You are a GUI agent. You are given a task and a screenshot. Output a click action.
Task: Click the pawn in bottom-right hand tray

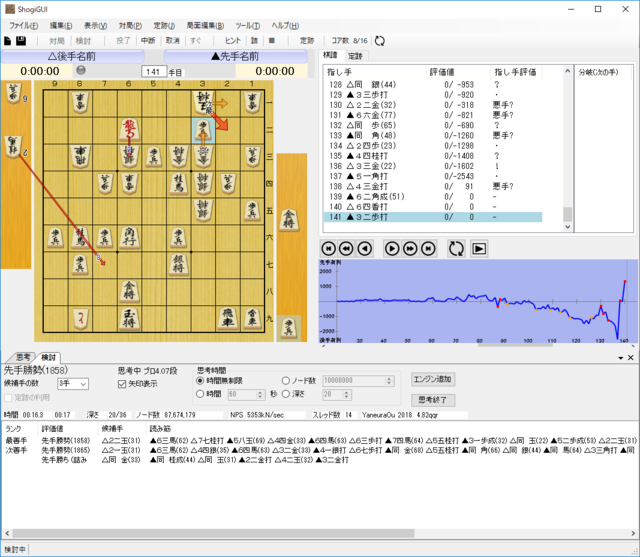click(x=289, y=328)
